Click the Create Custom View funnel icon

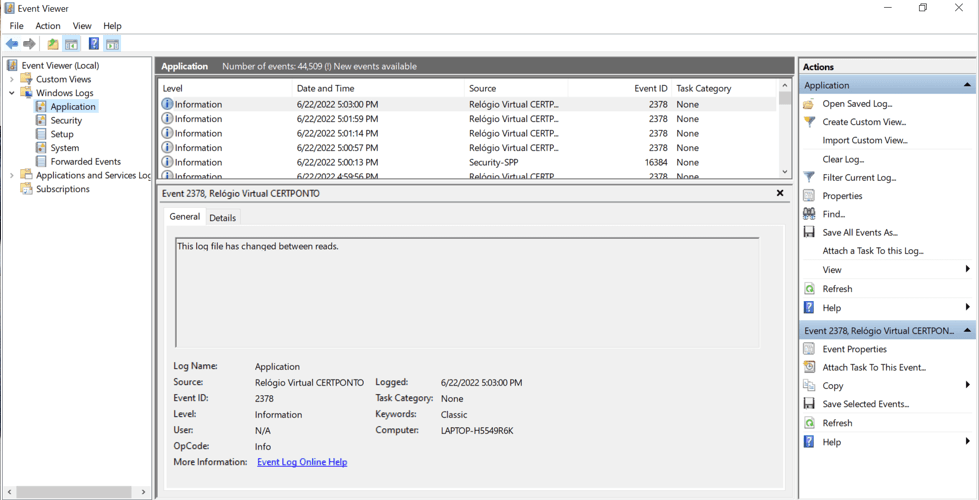tap(809, 122)
